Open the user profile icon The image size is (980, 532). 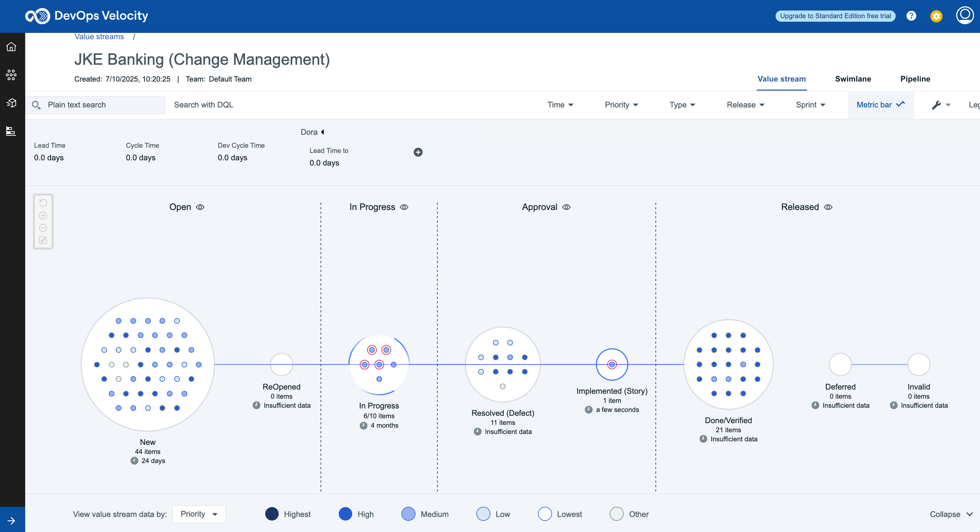coord(965,15)
